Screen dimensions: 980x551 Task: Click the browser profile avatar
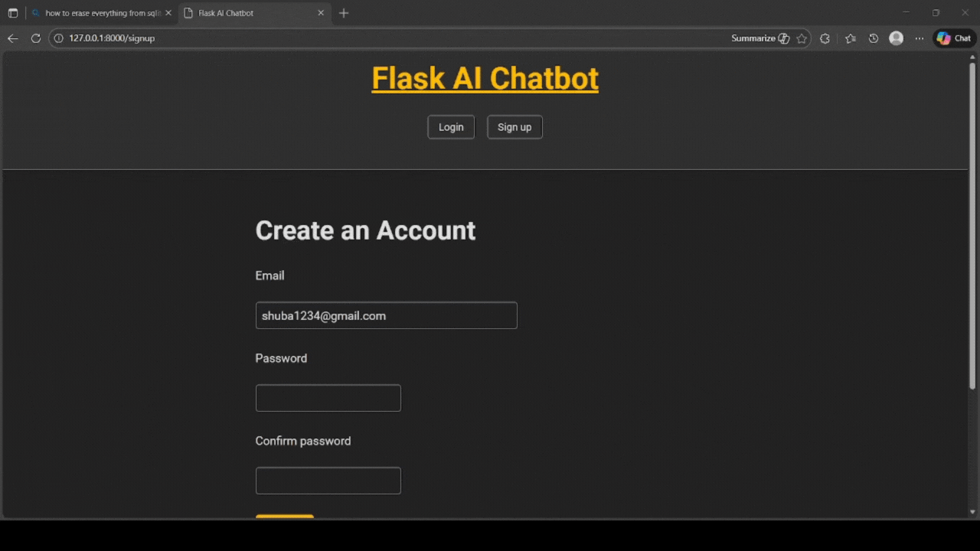[x=896, y=37]
